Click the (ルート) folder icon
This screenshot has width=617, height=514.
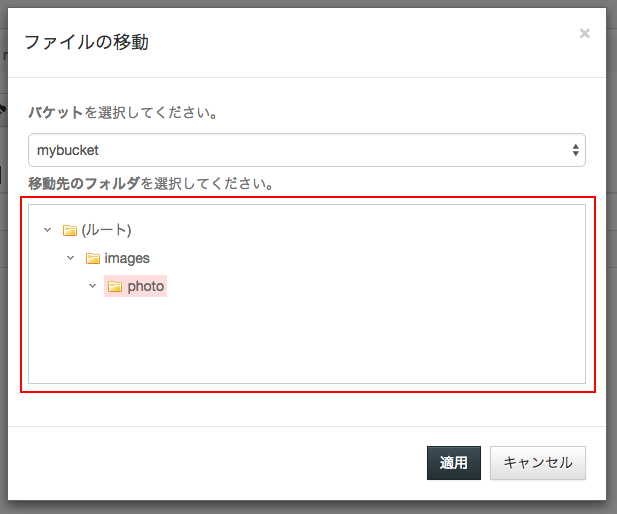70,230
